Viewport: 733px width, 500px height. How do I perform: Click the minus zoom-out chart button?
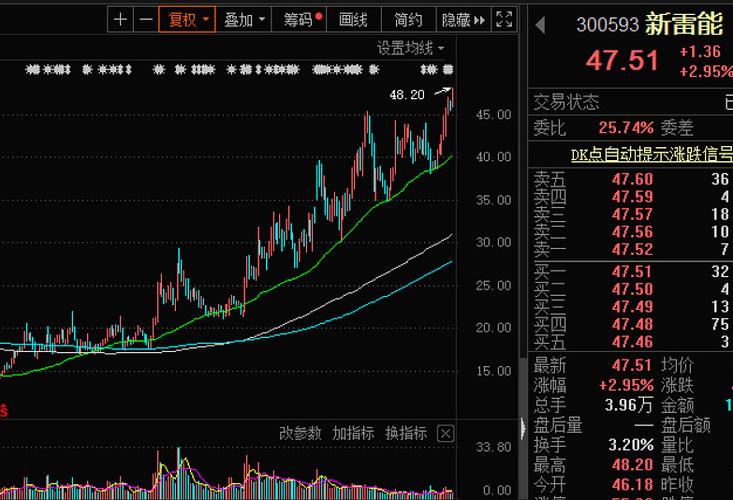[146, 20]
